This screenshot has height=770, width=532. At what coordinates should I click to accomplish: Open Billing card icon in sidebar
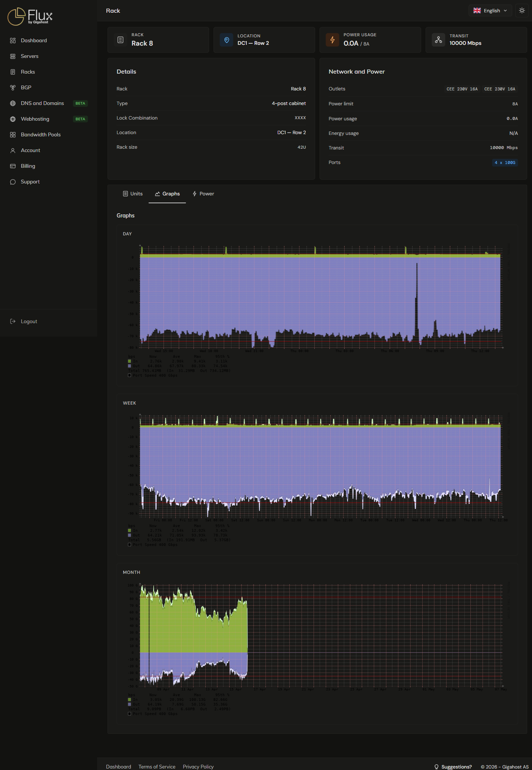[x=13, y=166]
